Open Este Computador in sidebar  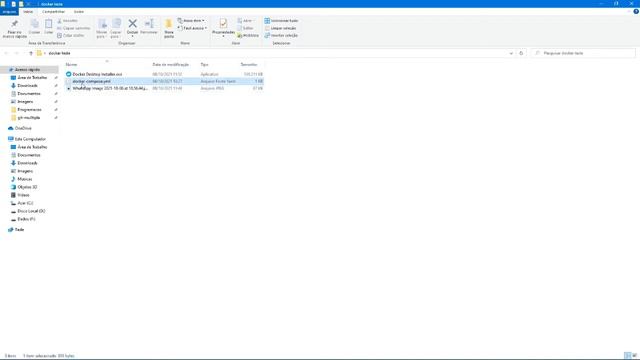30,139
